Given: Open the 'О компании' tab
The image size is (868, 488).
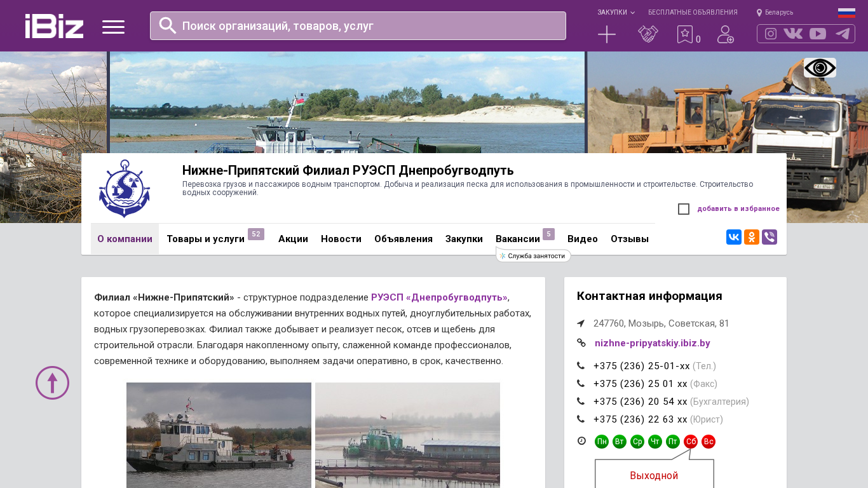Looking at the screenshot, I should (x=125, y=239).
